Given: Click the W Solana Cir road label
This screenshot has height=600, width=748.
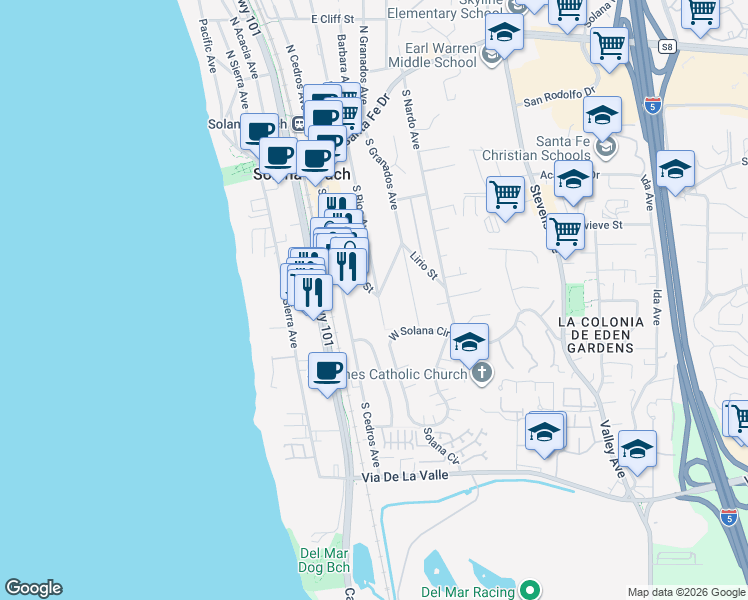Looking at the screenshot, I should click(x=419, y=332).
